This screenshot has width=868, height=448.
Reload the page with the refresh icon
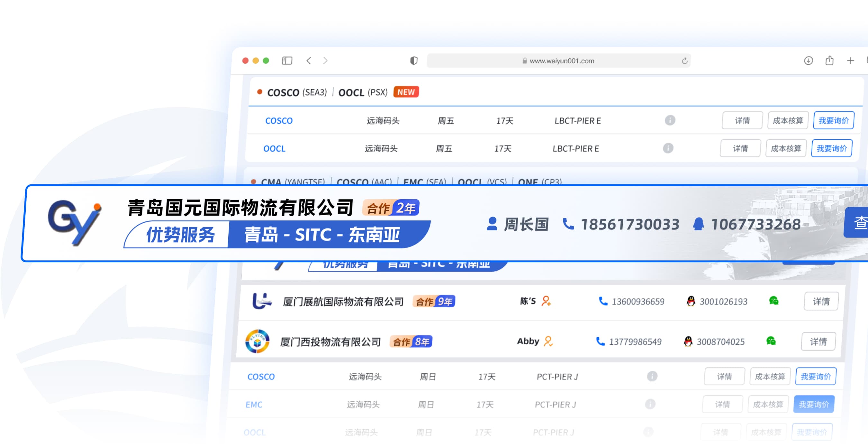click(684, 61)
